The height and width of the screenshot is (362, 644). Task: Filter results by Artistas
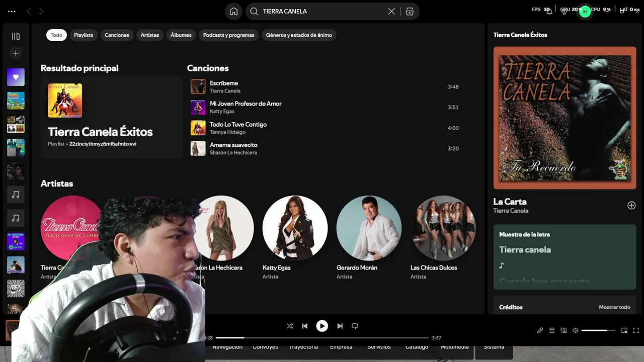tap(150, 35)
